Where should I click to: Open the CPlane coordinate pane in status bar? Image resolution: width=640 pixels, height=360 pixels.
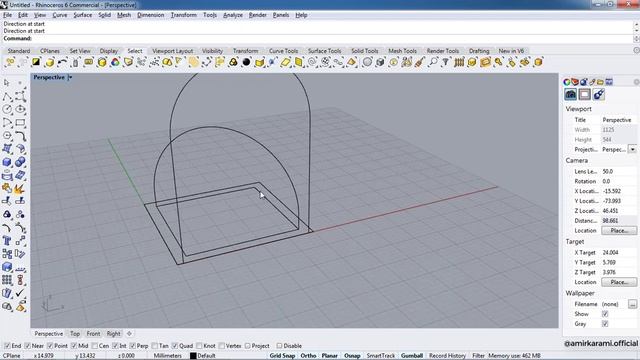pos(12,356)
